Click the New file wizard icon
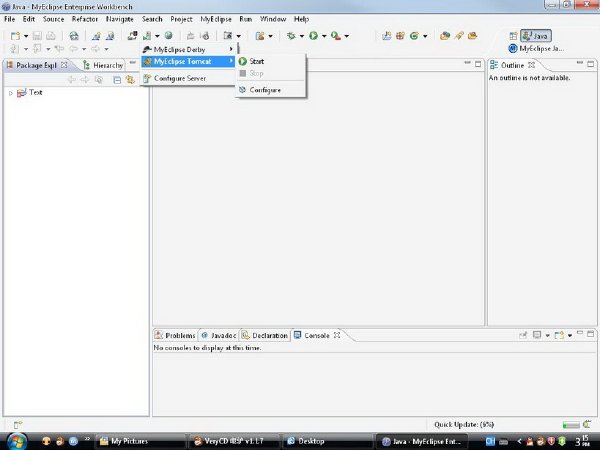 point(15,36)
